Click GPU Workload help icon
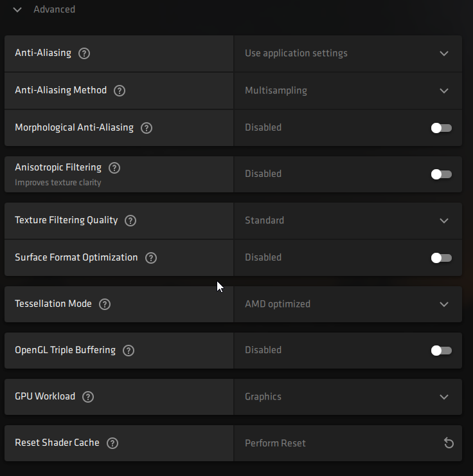The width and height of the screenshot is (473, 476). (x=88, y=397)
